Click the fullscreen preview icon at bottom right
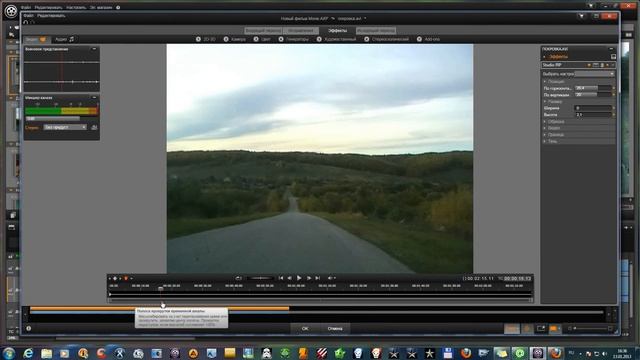 (541, 329)
